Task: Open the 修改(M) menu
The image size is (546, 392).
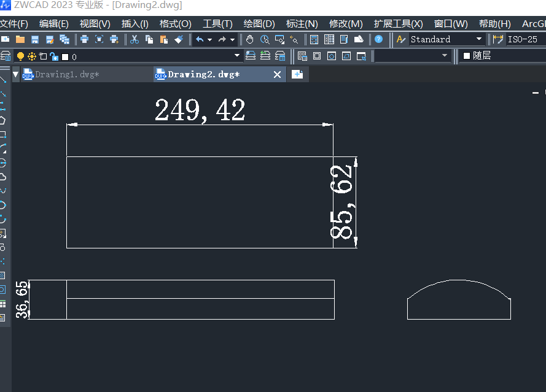Action: click(x=346, y=24)
